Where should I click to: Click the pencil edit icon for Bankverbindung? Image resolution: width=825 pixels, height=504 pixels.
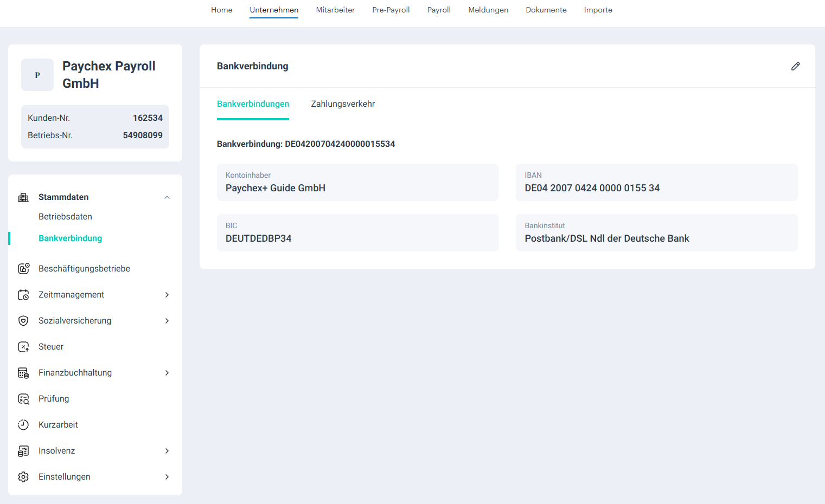tap(795, 66)
